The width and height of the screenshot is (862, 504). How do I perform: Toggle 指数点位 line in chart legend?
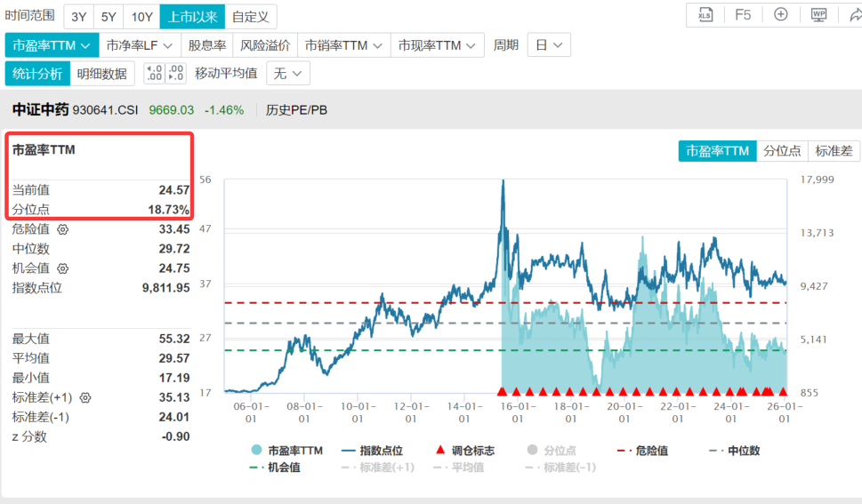(x=372, y=451)
